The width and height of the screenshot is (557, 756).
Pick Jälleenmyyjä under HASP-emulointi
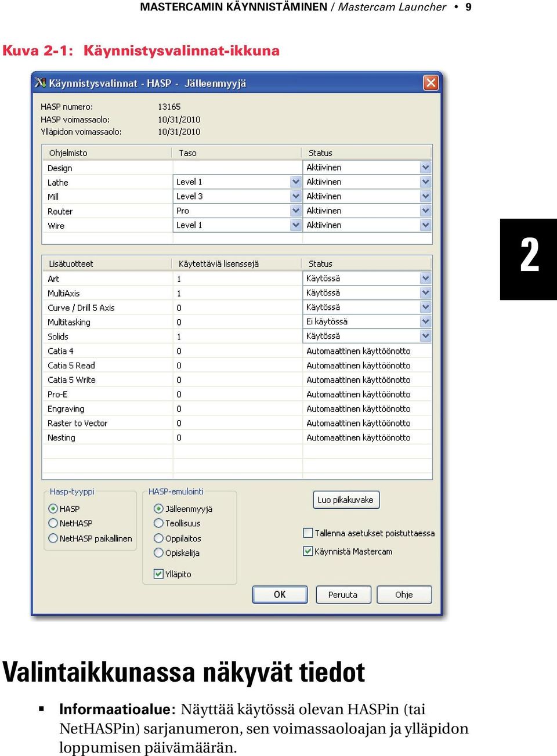pyautogui.click(x=158, y=509)
